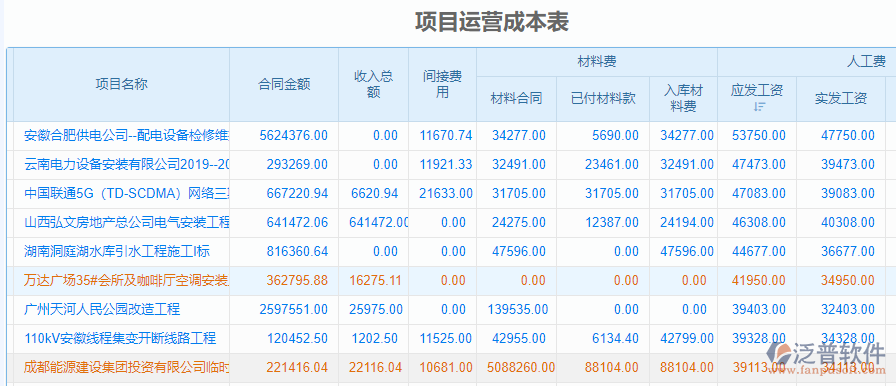Click the 材料合同 column header
This screenshot has height=386, width=896.
click(517, 98)
